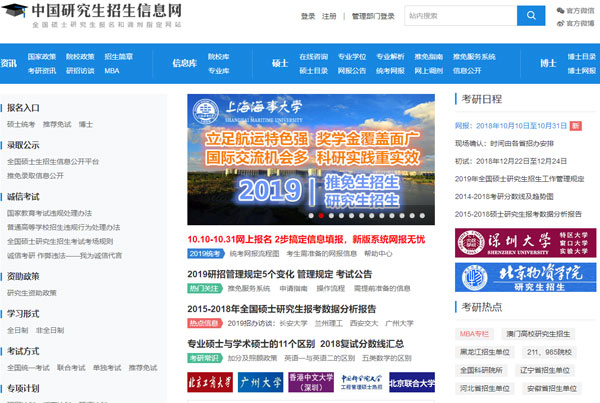The image size is (600, 403).
Task: Open the 香港中文大学(深圳) logo banner
Action: pos(311,382)
